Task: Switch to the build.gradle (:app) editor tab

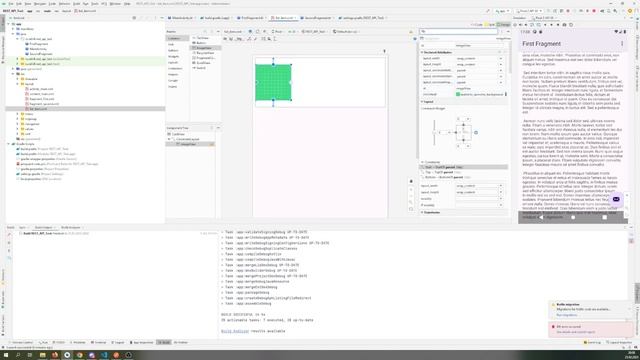Action: [216, 18]
